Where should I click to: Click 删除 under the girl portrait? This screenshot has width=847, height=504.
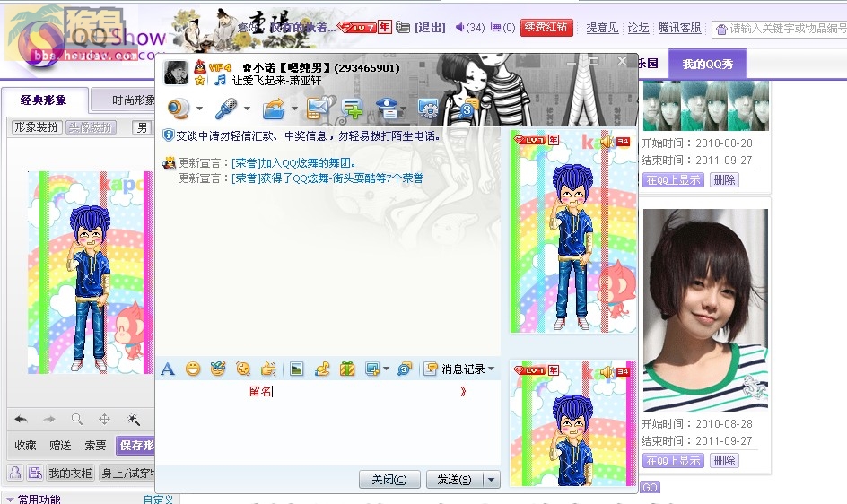pyautogui.click(x=724, y=461)
